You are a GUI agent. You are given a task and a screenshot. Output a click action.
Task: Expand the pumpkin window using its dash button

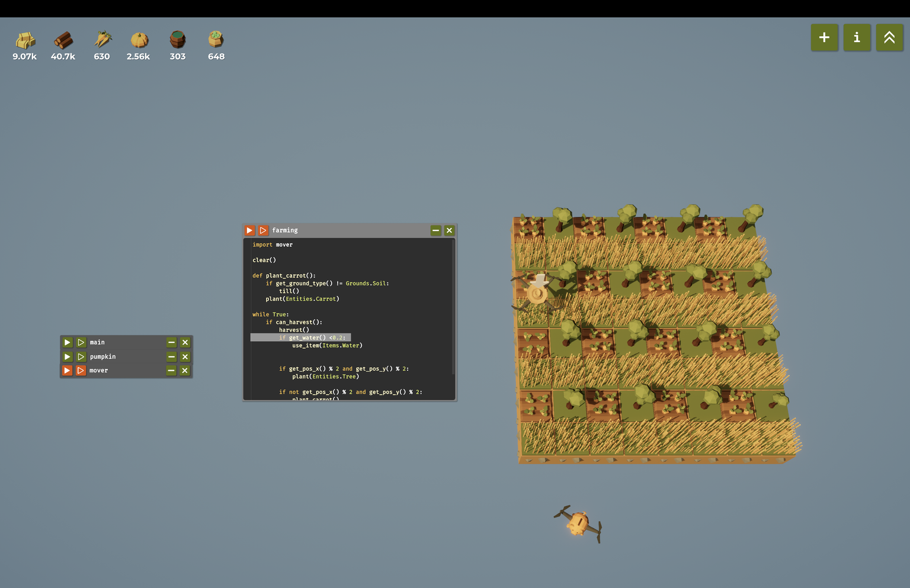pos(171,356)
